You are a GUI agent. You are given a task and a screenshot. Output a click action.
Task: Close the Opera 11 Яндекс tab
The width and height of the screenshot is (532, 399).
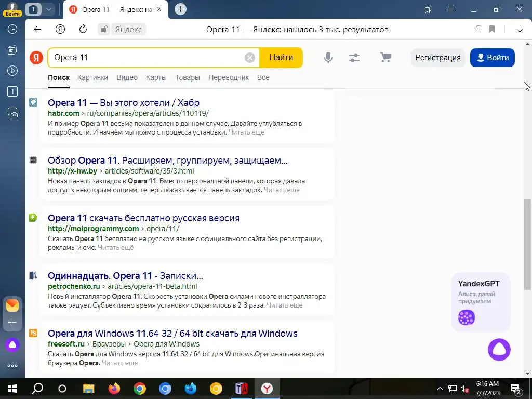tap(159, 9)
